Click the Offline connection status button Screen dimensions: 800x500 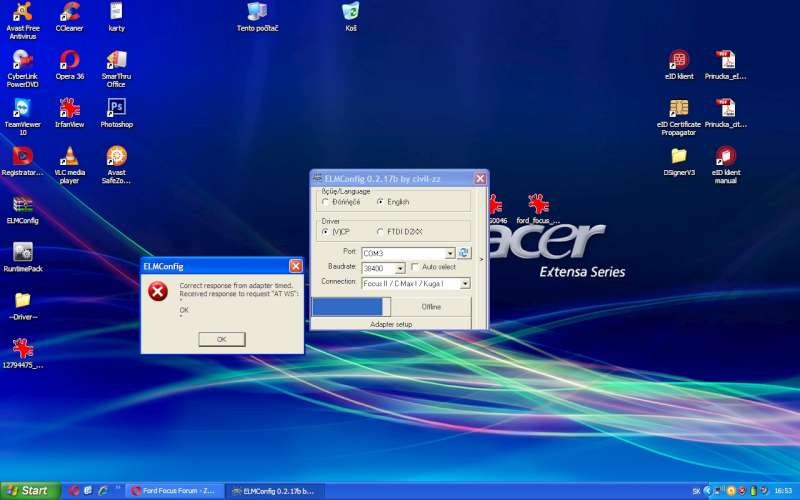click(430, 307)
